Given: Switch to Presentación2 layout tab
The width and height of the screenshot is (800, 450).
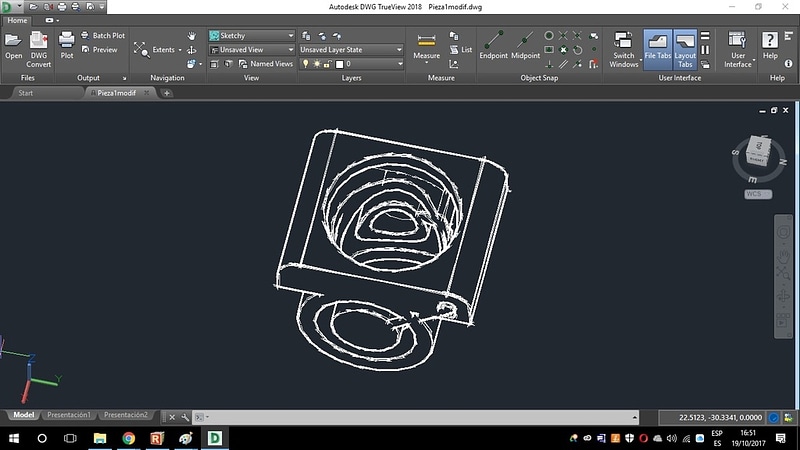Looking at the screenshot, I should coord(126,415).
